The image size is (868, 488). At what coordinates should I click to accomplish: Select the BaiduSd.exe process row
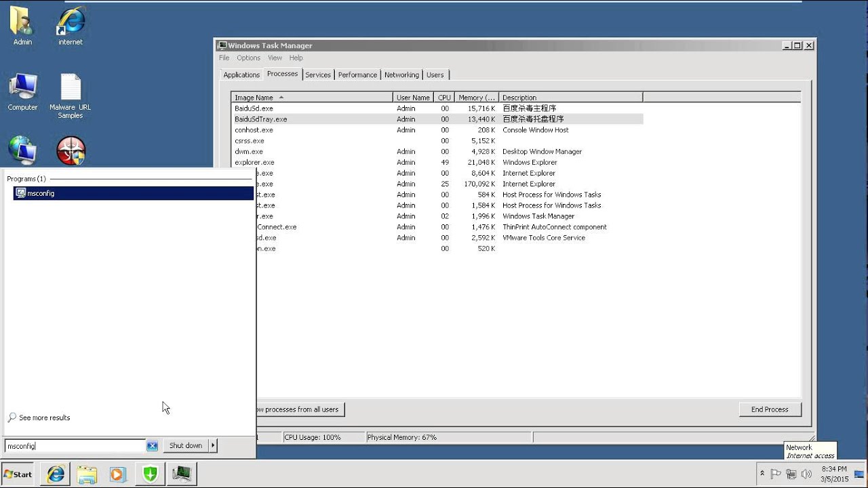[437, 108]
